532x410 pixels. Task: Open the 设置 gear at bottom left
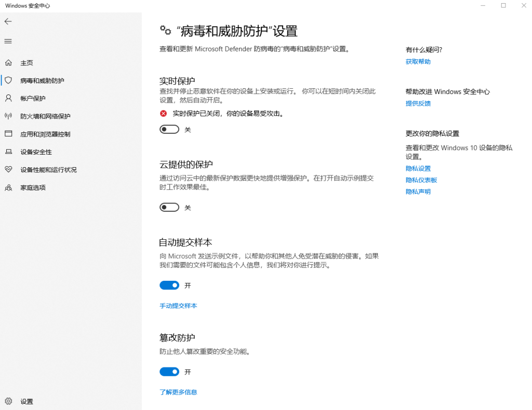9,401
